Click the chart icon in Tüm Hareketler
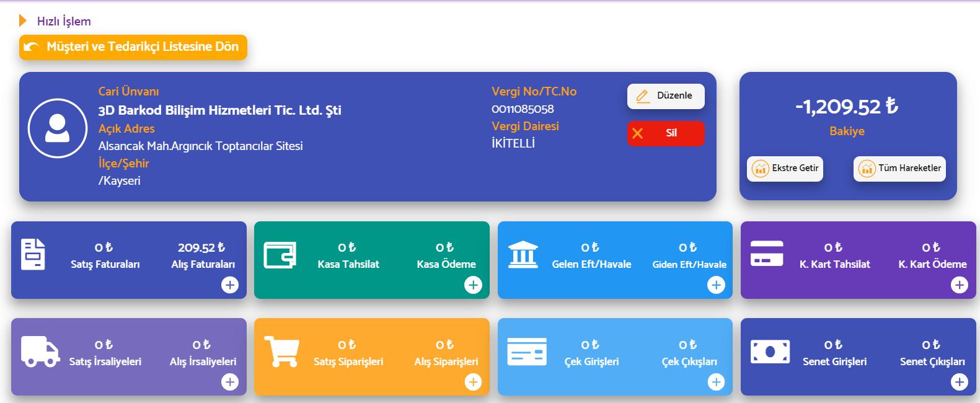980x403 pixels. [x=867, y=169]
